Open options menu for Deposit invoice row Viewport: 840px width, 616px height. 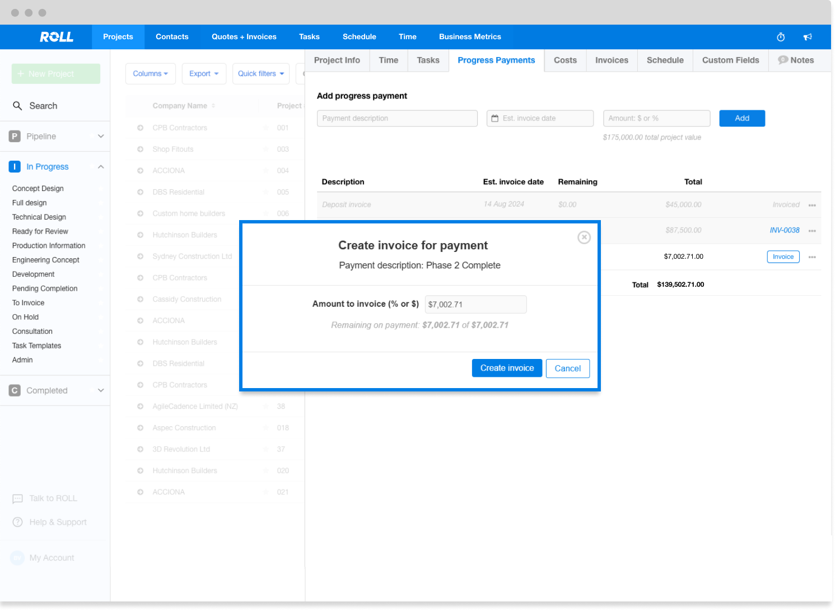812,205
